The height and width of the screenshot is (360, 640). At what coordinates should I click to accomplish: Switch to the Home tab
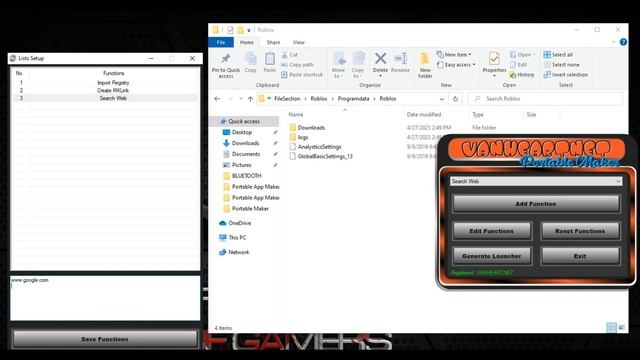point(247,42)
